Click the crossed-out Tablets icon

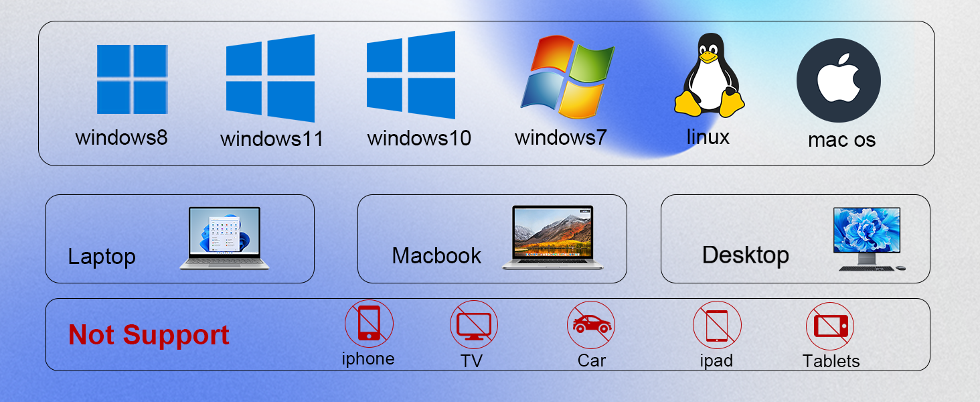[x=830, y=326]
